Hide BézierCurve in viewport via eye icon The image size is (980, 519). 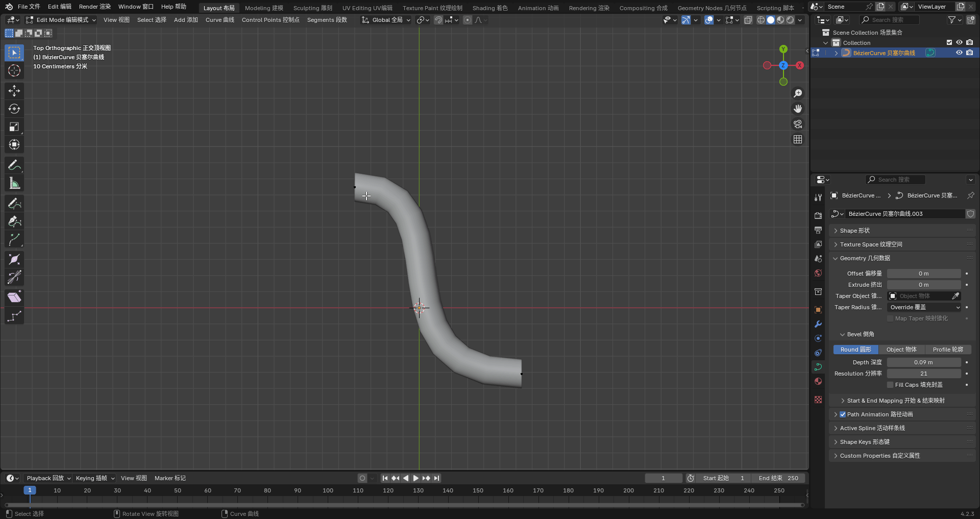[959, 53]
